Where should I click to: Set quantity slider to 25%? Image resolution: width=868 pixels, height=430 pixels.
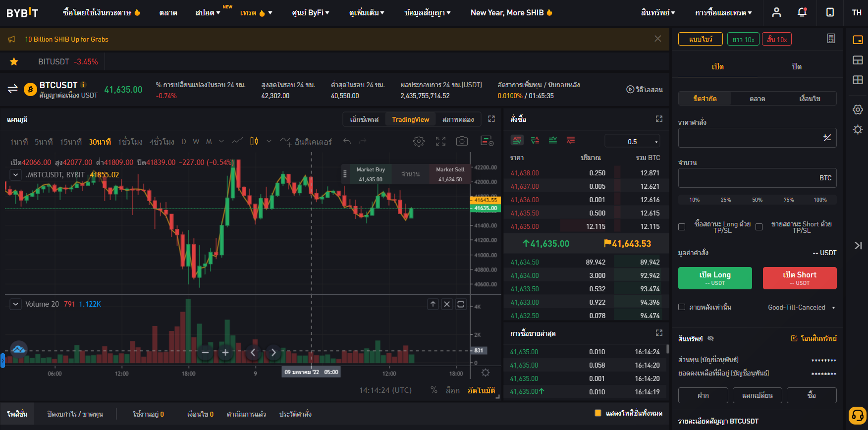[x=726, y=200]
